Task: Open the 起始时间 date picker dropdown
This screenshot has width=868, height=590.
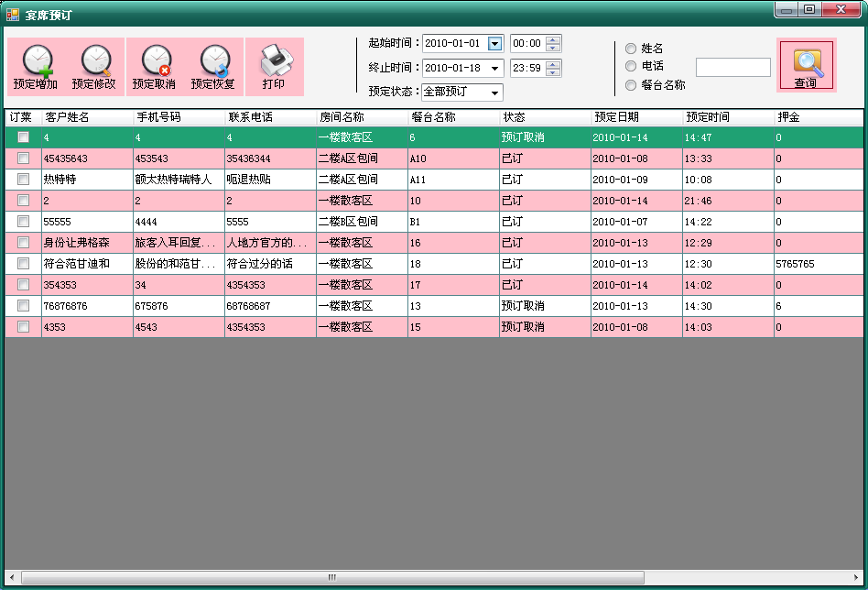Action: (495, 43)
